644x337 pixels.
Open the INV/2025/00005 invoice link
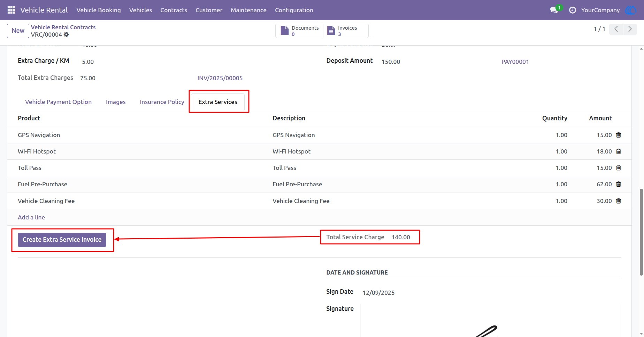point(220,78)
